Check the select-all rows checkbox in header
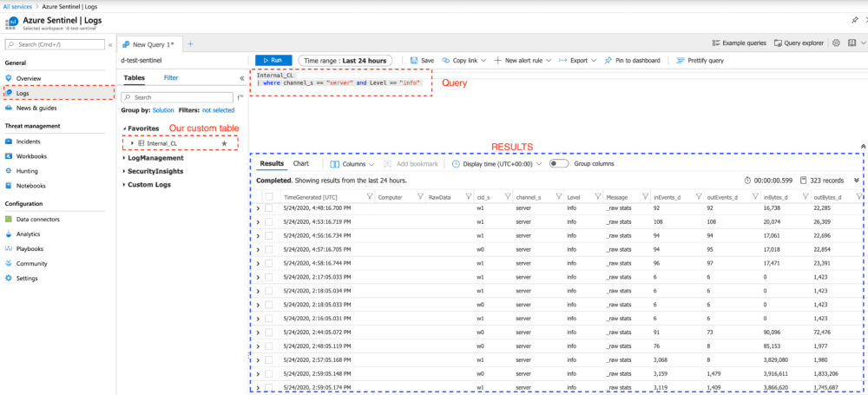 (269, 197)
